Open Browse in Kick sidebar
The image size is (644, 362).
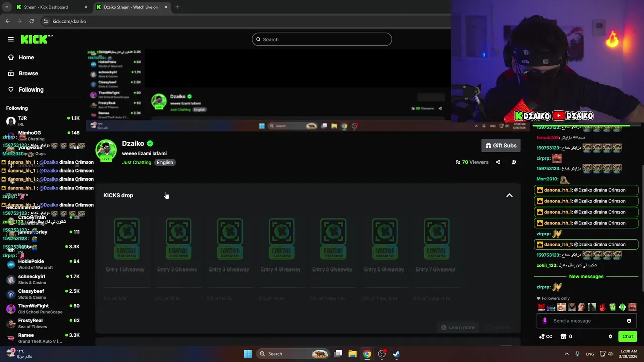coord(23,73)
